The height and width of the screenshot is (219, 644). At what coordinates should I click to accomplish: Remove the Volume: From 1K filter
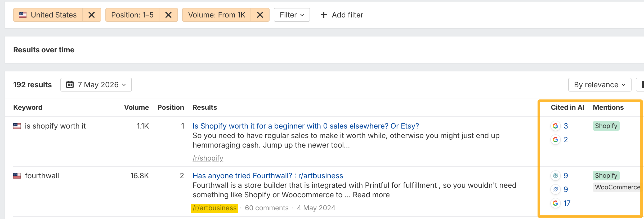pyautogui.click(x=260, y=15)
